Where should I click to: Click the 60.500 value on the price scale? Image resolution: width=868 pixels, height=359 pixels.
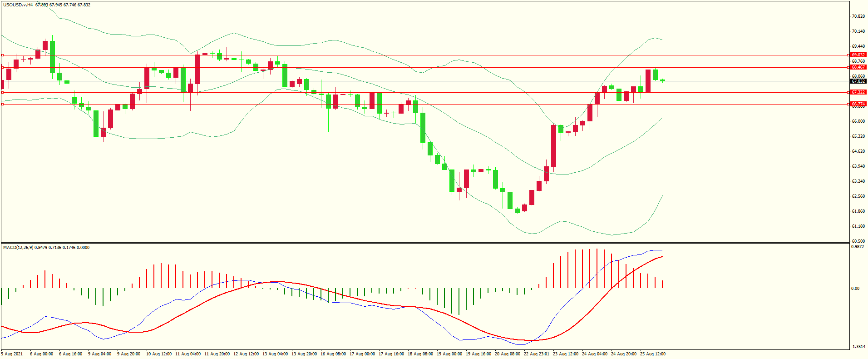coord(858,241)
